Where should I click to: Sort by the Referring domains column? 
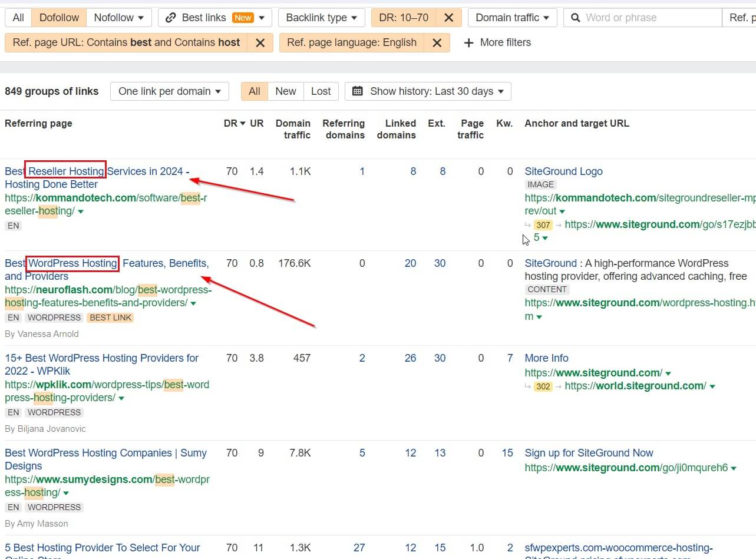click(x=344, y=129)
